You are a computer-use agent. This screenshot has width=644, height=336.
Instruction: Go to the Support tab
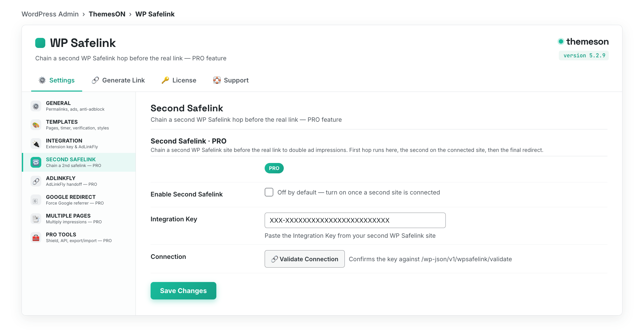[x=231, y=80]
